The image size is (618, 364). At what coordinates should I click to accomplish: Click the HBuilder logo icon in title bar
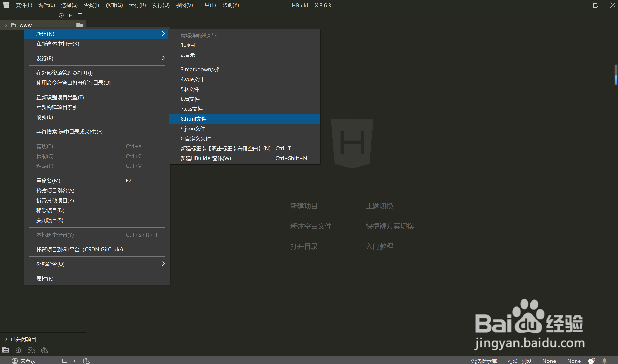point(6,5)
